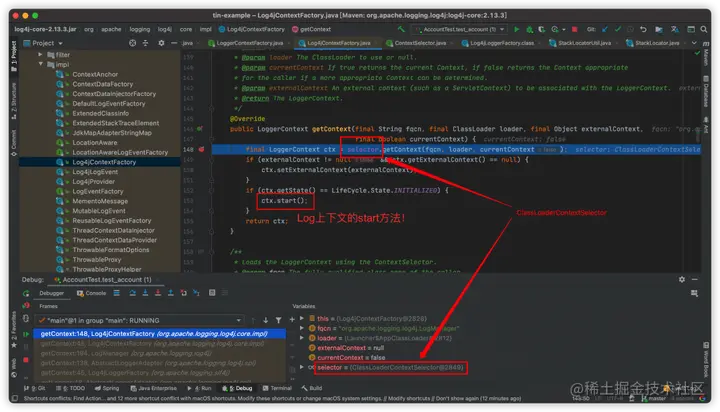The width and height of the screenshot is (720, 412).
Task: Run AccountTest with the green Run icon
Action: pos(517,29)
